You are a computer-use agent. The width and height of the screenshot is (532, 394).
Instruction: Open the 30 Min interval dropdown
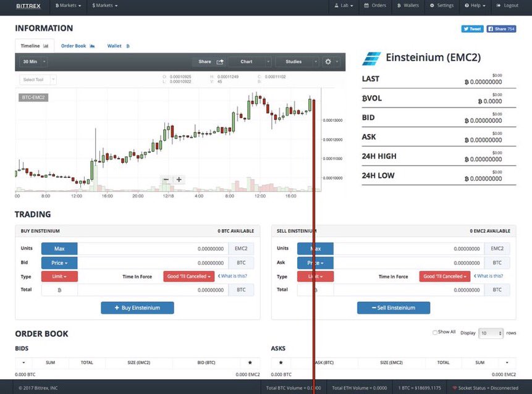(33, 62)
